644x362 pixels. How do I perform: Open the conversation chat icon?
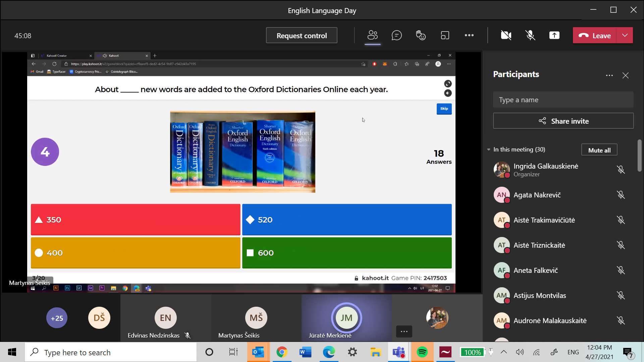pos(396,35)
